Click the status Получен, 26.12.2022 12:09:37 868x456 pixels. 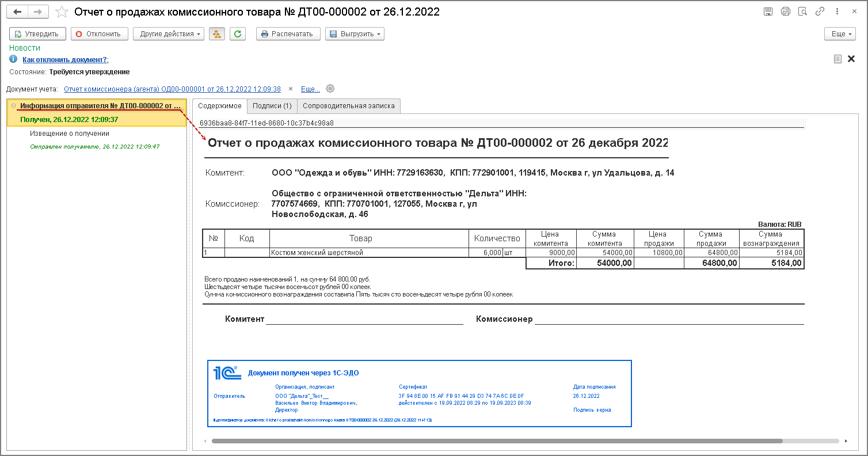pyautogui.click(x=69, y=120)
